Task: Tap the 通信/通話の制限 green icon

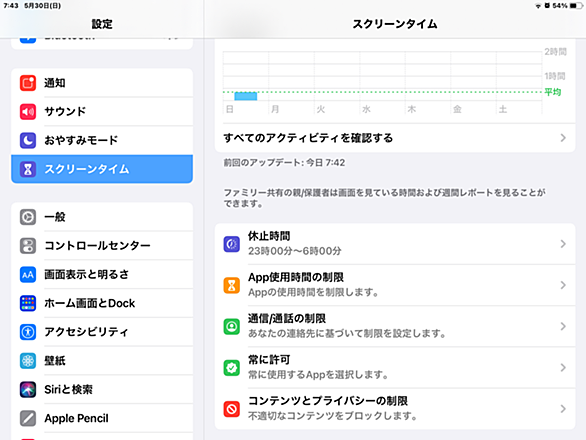Action: [232, 326]
